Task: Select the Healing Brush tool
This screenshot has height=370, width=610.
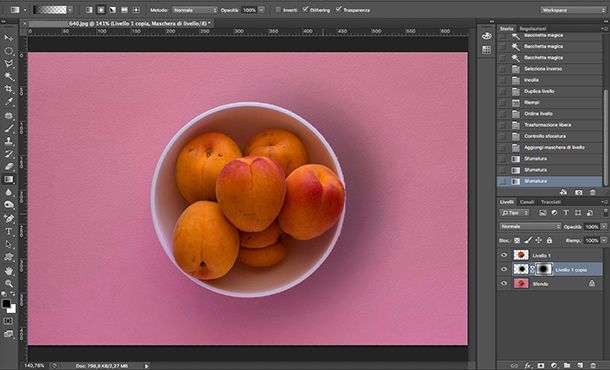Action: tap(9, 116)
